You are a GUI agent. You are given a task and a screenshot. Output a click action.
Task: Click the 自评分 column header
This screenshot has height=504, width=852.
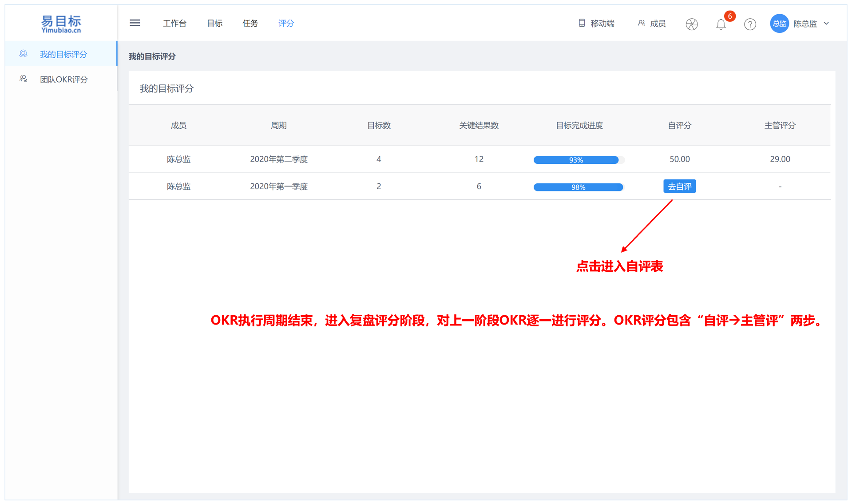click(x=680, y=125)
